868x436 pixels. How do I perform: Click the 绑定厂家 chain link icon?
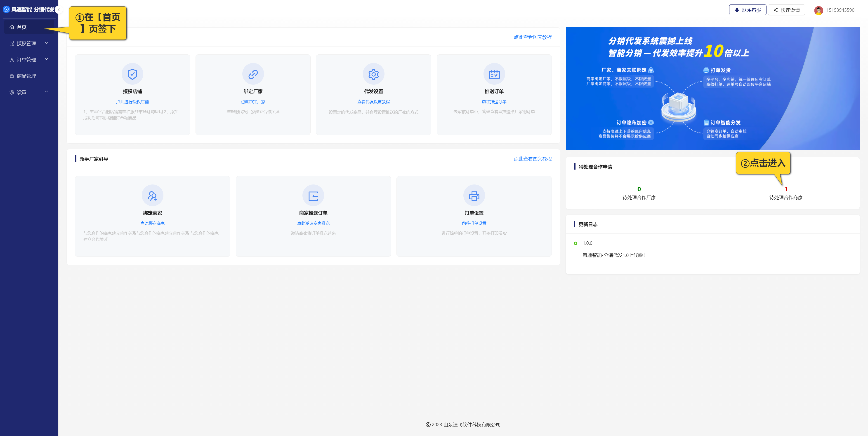(x=253, y=74)
